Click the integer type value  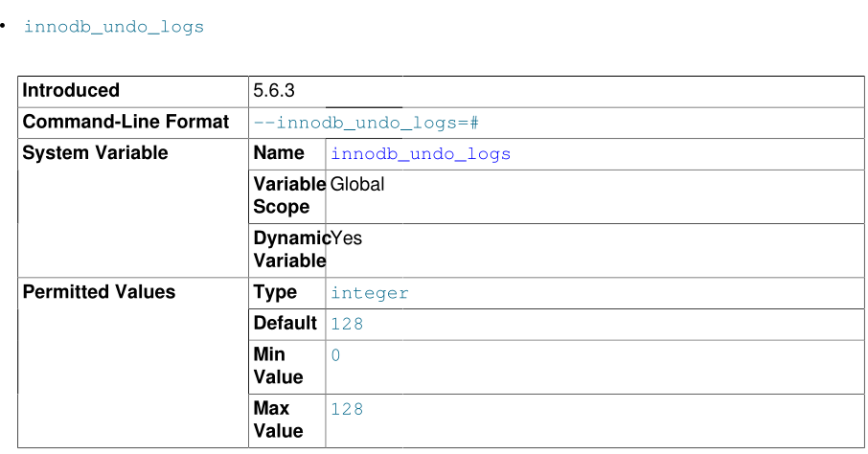coord(370,294)
